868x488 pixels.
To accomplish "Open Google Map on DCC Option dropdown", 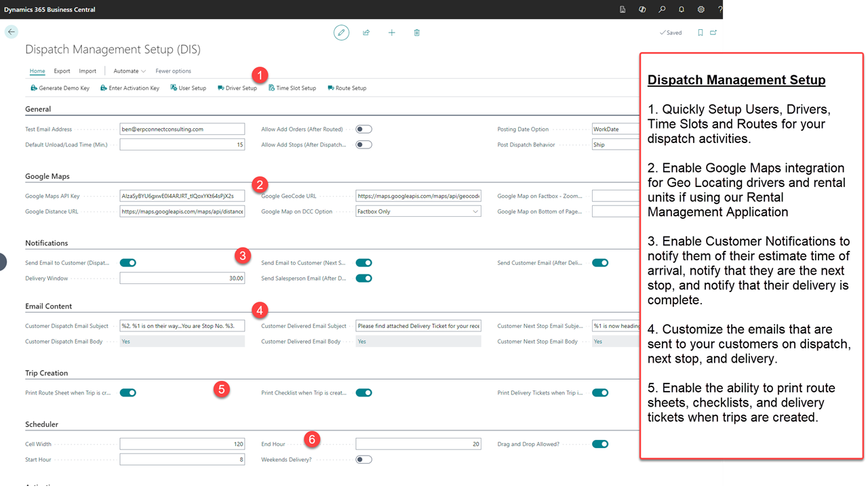I will tap(418, 211).
